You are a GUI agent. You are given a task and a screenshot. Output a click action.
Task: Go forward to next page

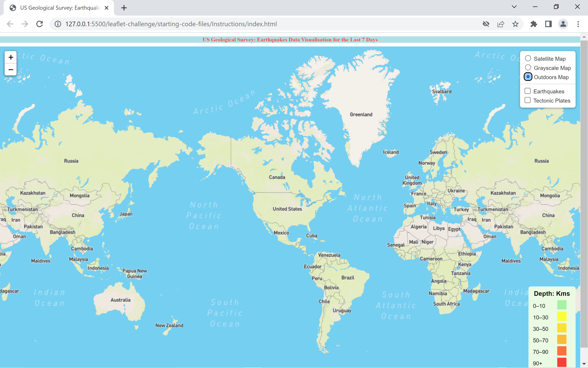(x=25, y=24)
